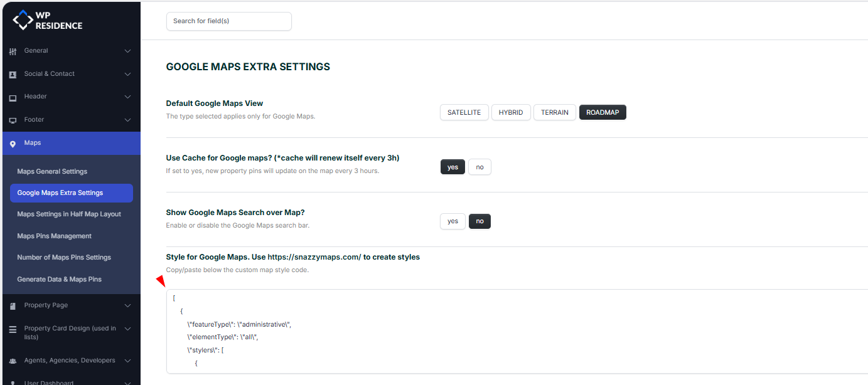Set Google Maps cache option to no

tap(480, 167)
